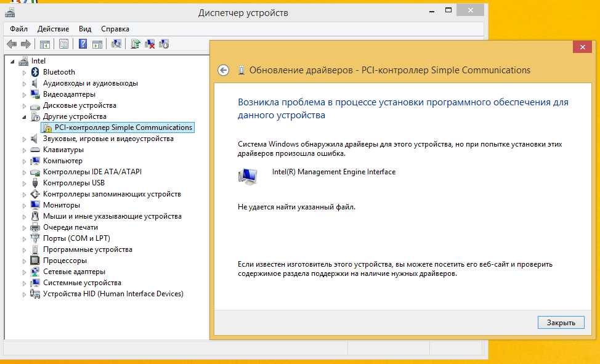
Task: Click Scan for hardware changes toolbar icon
Action: (x=116, y=44)
